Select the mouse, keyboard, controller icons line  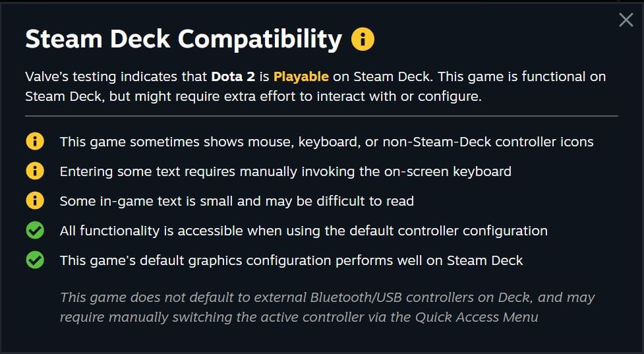point(326,142)
